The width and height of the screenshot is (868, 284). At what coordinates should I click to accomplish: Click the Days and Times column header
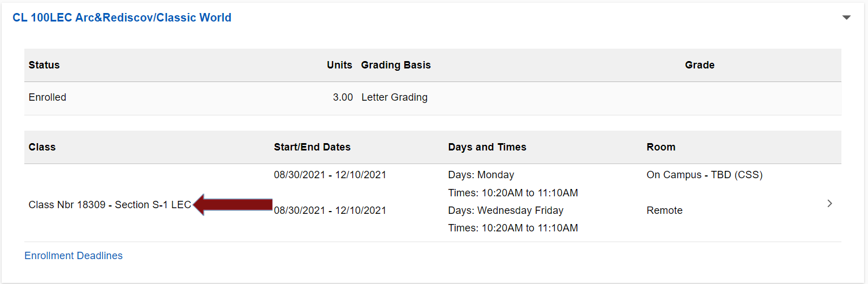pos(487,147)
